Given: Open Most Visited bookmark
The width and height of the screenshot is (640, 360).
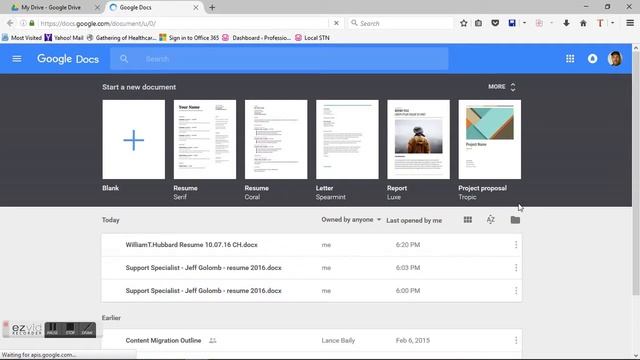Looking at the screenshot, I should tap(22, 38).
